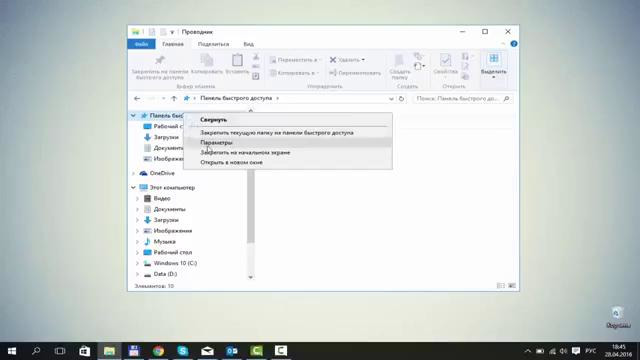This screenshot has width=640, height=360.
Task: Select Рабочий стол under quick access
Action: pos(168,127)
